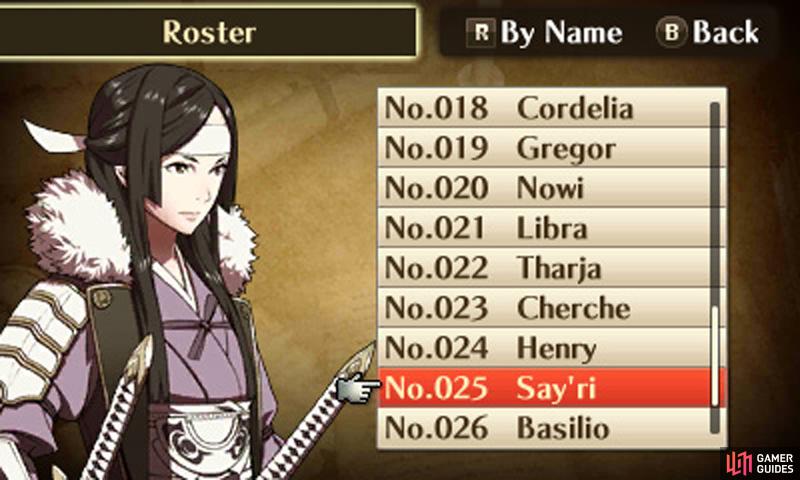Open highlighted No.025 Say'ri entry
This screenshot has width=800, height=480.
[545, 388]
